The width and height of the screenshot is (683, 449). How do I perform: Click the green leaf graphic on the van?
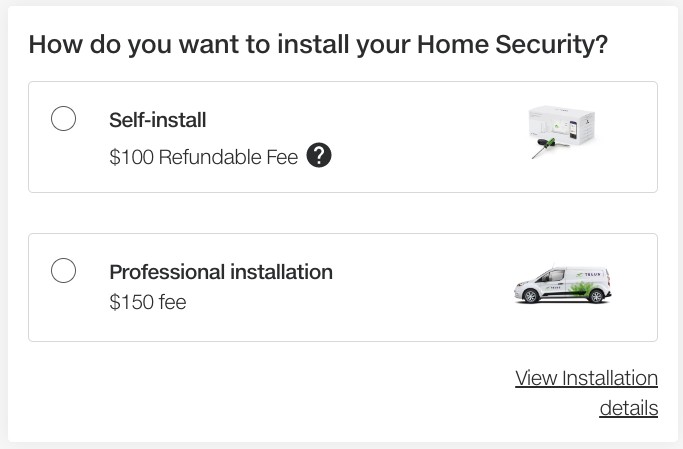pos(583,288)
